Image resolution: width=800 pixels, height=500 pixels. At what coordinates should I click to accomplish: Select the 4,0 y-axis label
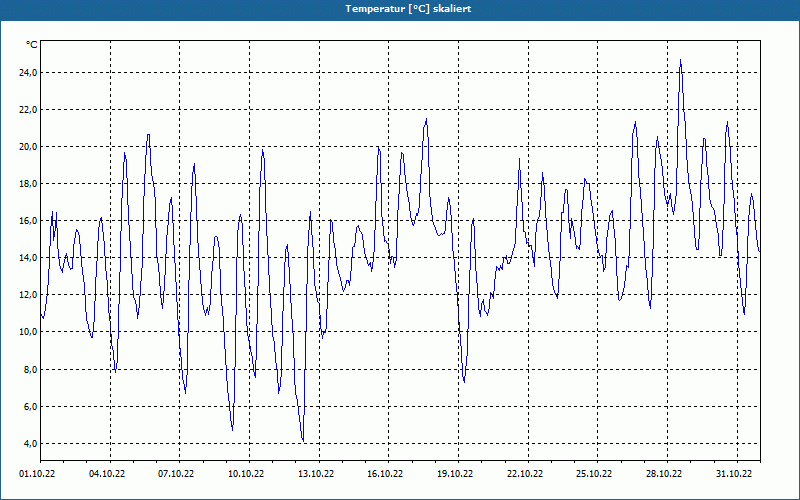click(30, 443)
